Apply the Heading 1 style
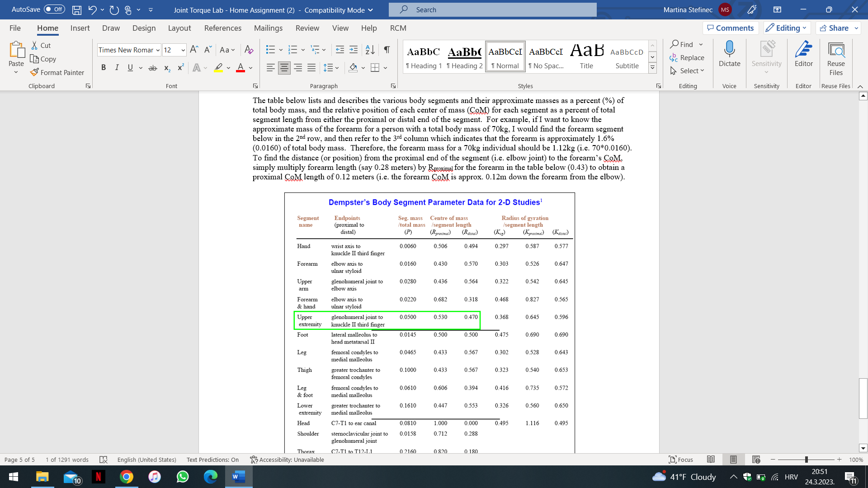The width and height of the screenshot is (868, 488). [424, 56]
